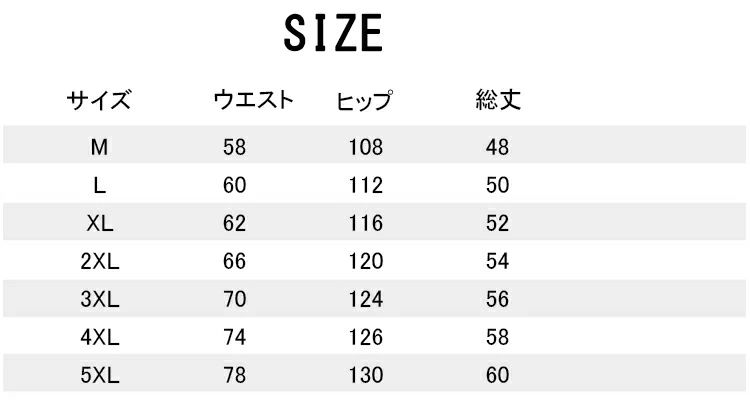Click waist value 66 in 2XL row
Image resolution: width=750 pixels, height=409 pixels.
(234, 261)
